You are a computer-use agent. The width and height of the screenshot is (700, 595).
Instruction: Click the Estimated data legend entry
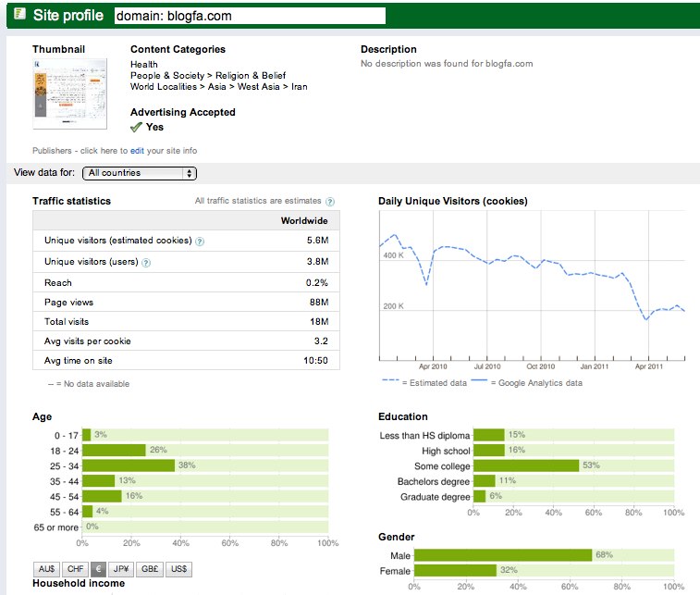(x=424, y=383)
